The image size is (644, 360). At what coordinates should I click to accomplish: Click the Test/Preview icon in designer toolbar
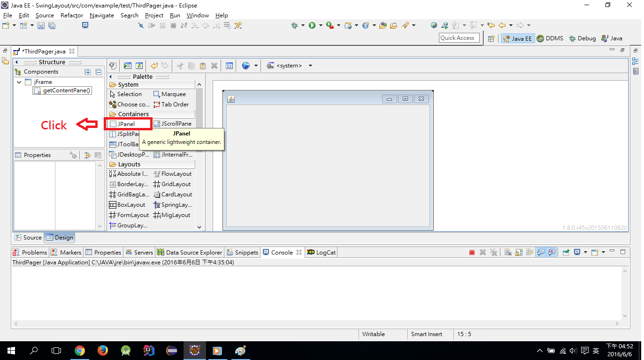point(128,66)
